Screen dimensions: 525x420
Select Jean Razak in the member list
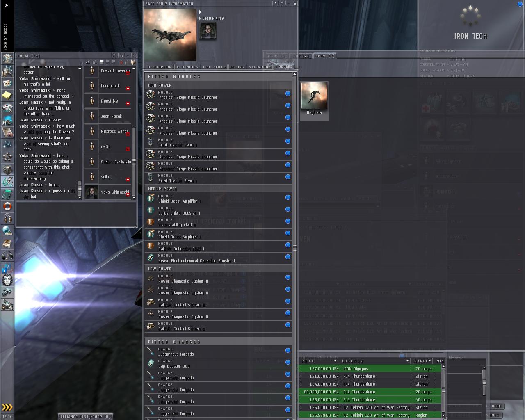[108, 116]
